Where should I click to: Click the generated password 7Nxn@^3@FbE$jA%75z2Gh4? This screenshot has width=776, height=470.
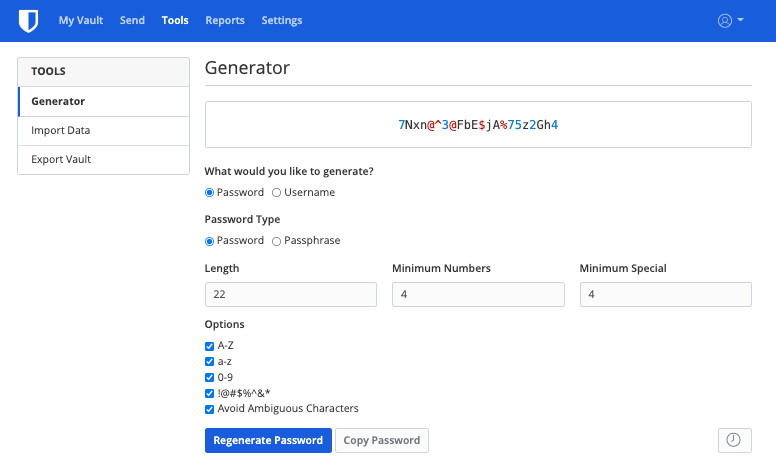click(x=478, y=125)
